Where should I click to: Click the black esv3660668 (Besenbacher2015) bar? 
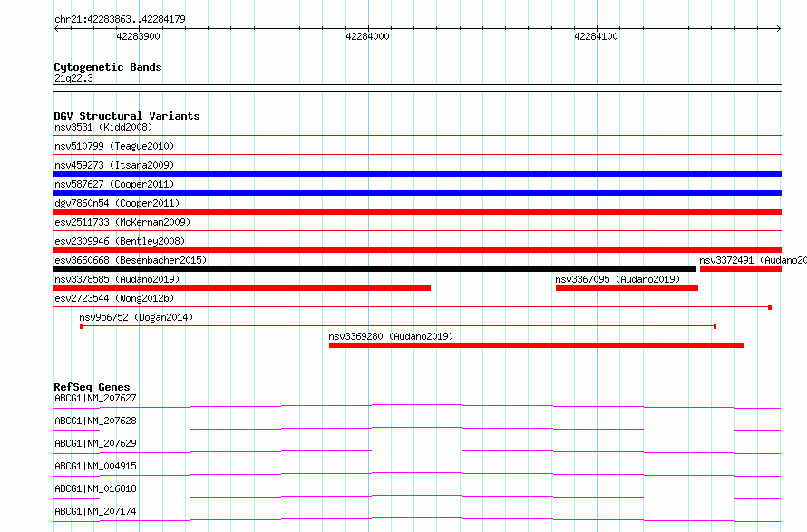point(374,269)
